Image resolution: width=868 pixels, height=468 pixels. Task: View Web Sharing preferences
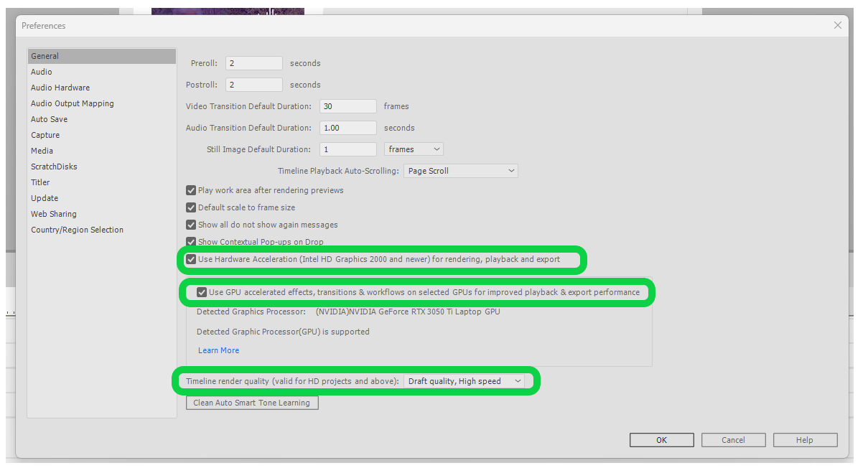pyautogui.click(x=53, y=214)
